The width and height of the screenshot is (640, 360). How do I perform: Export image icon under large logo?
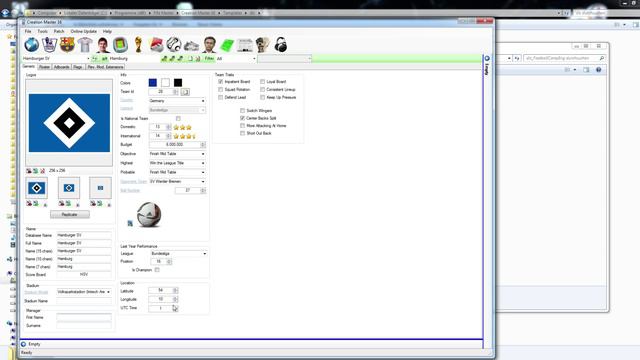36,171
